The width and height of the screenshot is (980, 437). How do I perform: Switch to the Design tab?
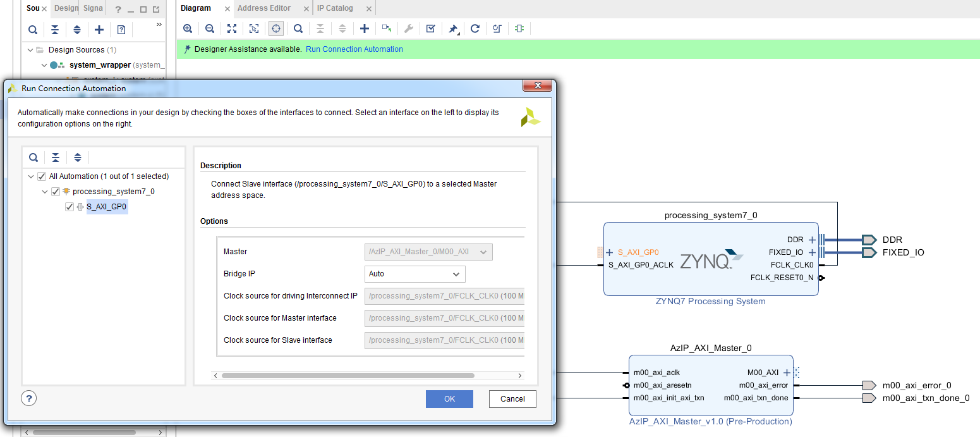coord(66,8)
